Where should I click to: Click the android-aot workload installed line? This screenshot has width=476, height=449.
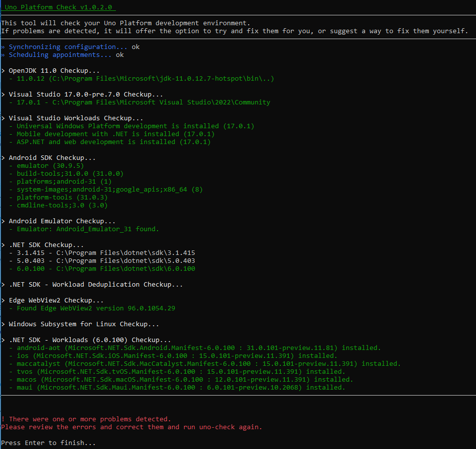point(195,348)
